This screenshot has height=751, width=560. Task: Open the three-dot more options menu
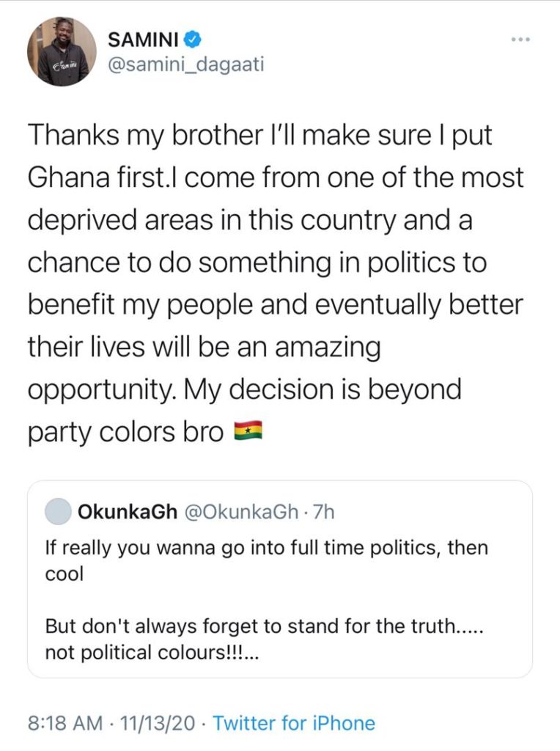[520, 40]
